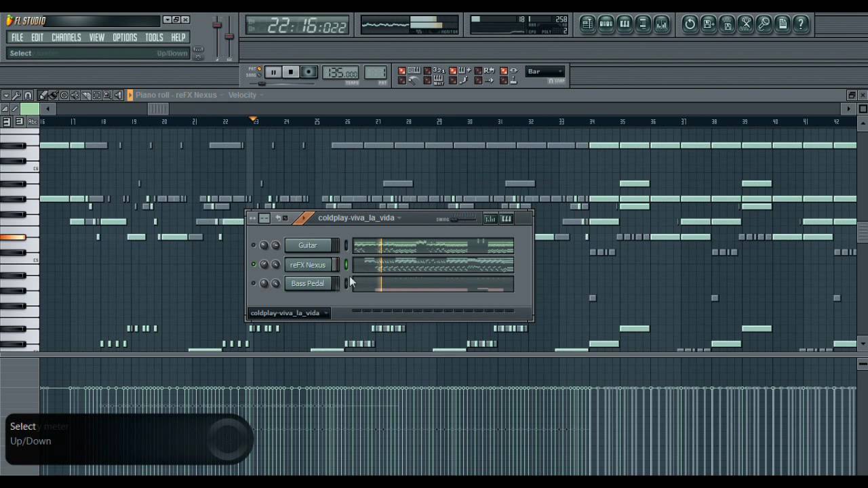Open the step sequencer icon in top toolbar
Viewport: 868px width, 488px height.
tap(606, 24)
